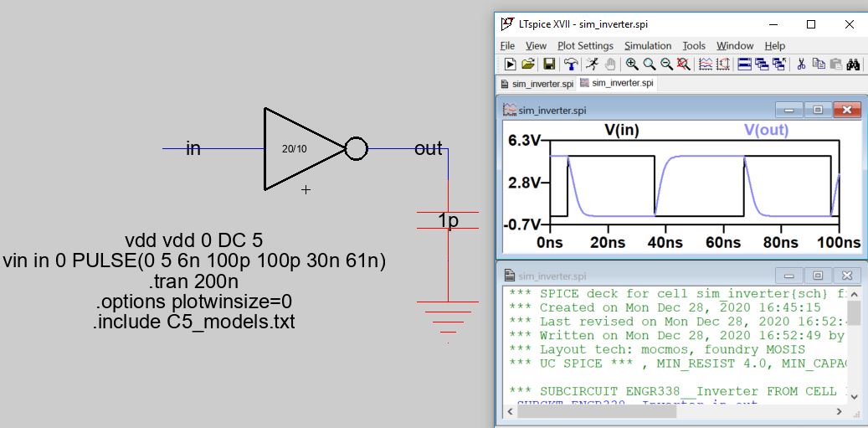
Task: Tile windows with the stacked panes icon
Action: (x=745, y=64)
